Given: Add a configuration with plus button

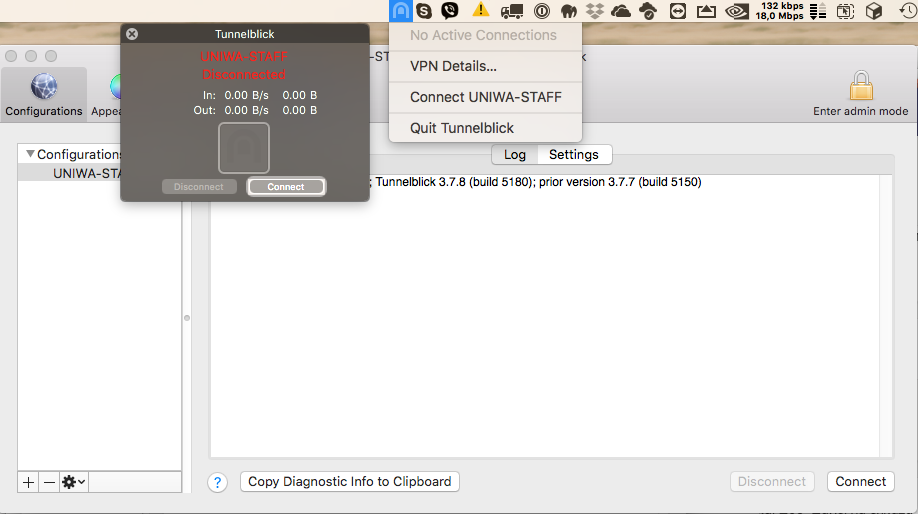Looking at the screenshot, I should point(28,482).
